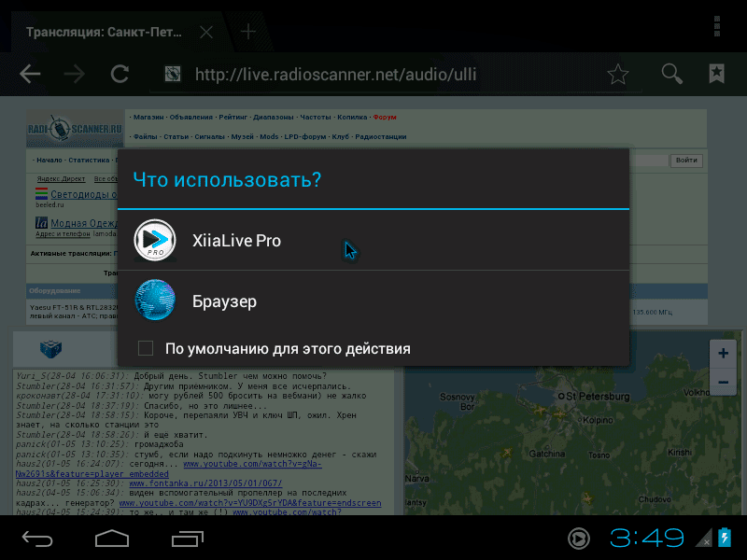
Task: Reload the page with refresh icon
Action: point(120,75)
